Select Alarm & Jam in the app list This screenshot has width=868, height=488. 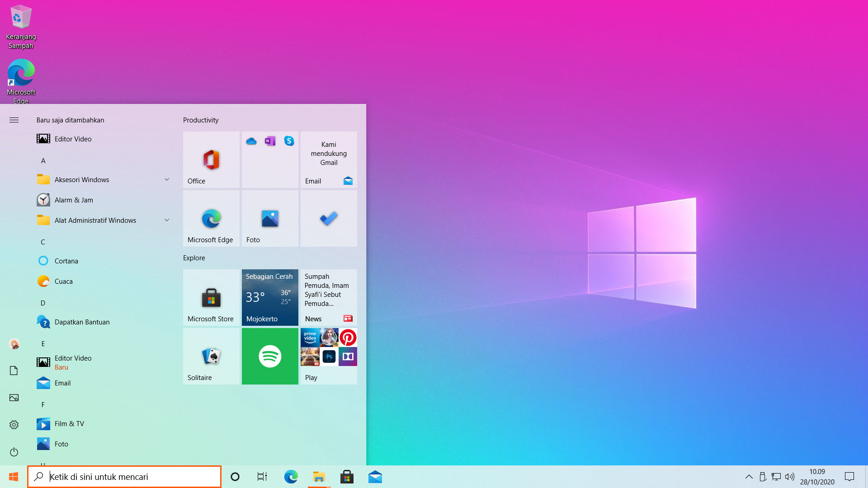(x=74, y=200)
